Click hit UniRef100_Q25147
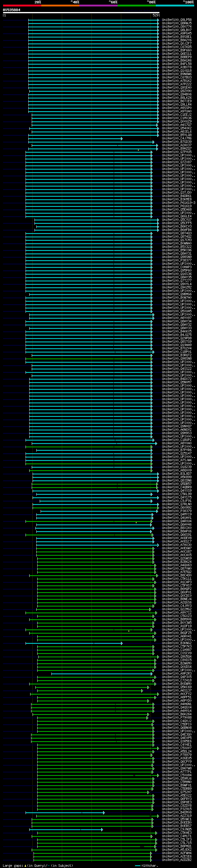This screenshot has width=197, height=868. pyautogui.click(x=177, y=453)
